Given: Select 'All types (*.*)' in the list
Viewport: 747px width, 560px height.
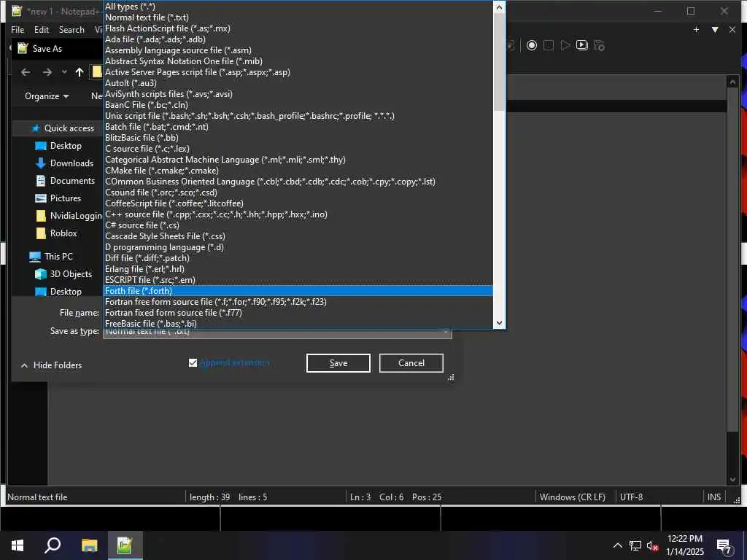Looking at the screenshot, I should pos(298,6).
